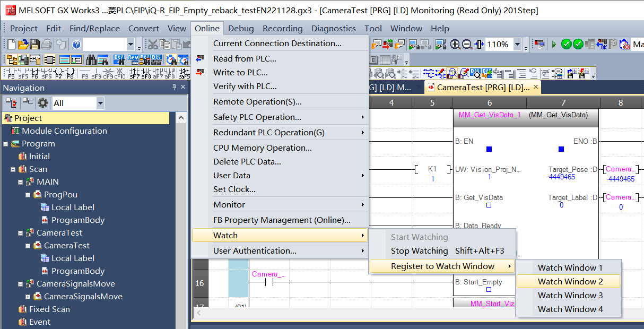Image resolution: width=644 pixels, height=329 pixels.
Task: Select Watch Window 2 from submenu
Action: [570, 282]
